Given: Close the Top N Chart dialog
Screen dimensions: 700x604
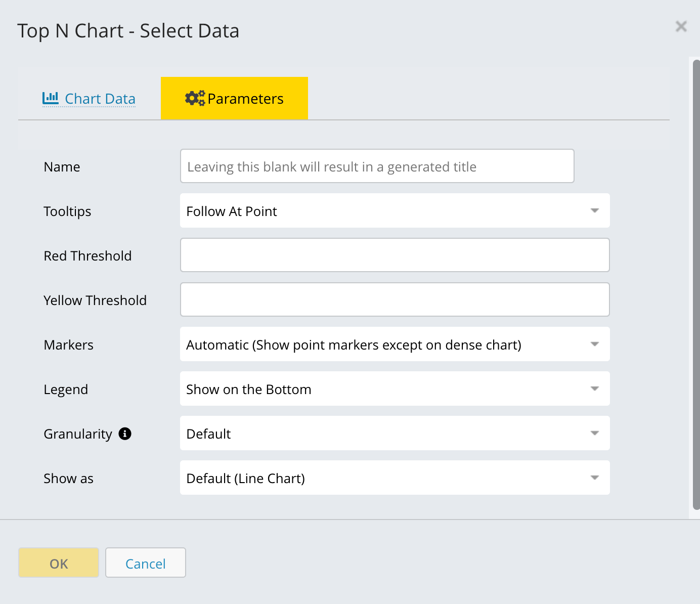Looking at the screenshot, I should tap(681, 26).
